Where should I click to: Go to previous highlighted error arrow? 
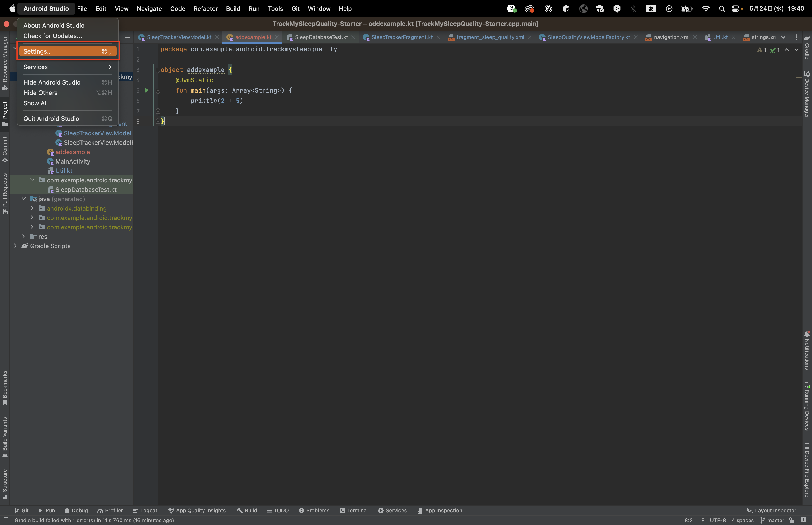coord(786,50)
